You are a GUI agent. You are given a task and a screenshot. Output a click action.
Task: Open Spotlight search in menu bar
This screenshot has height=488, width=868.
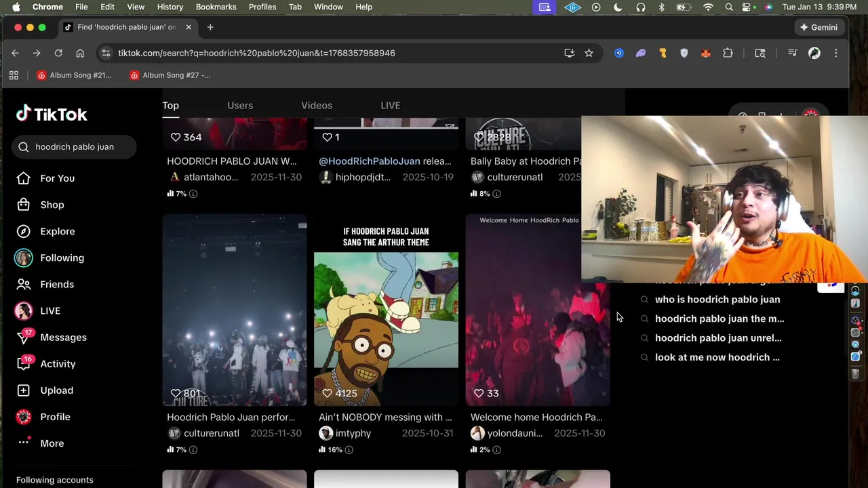tap(729, 7)
